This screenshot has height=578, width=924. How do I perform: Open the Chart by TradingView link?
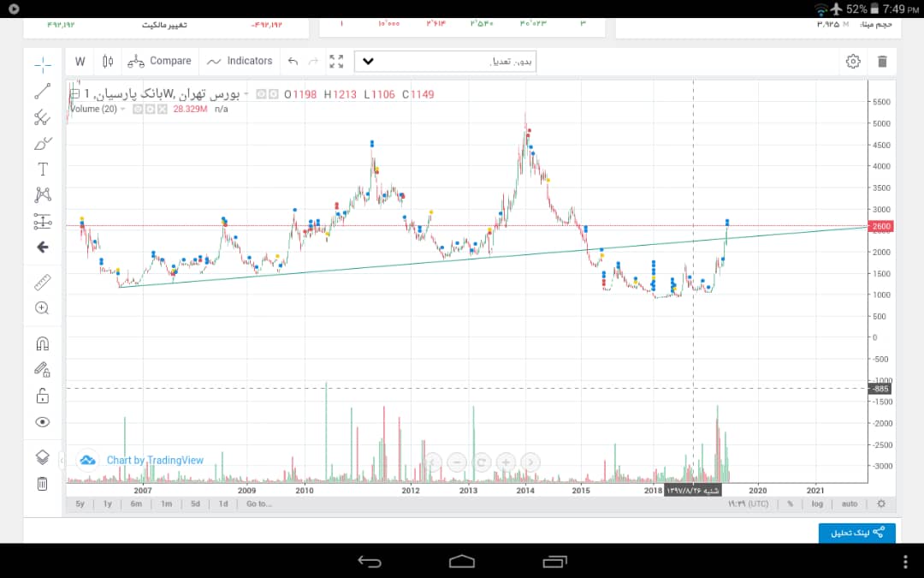point(155,460)
